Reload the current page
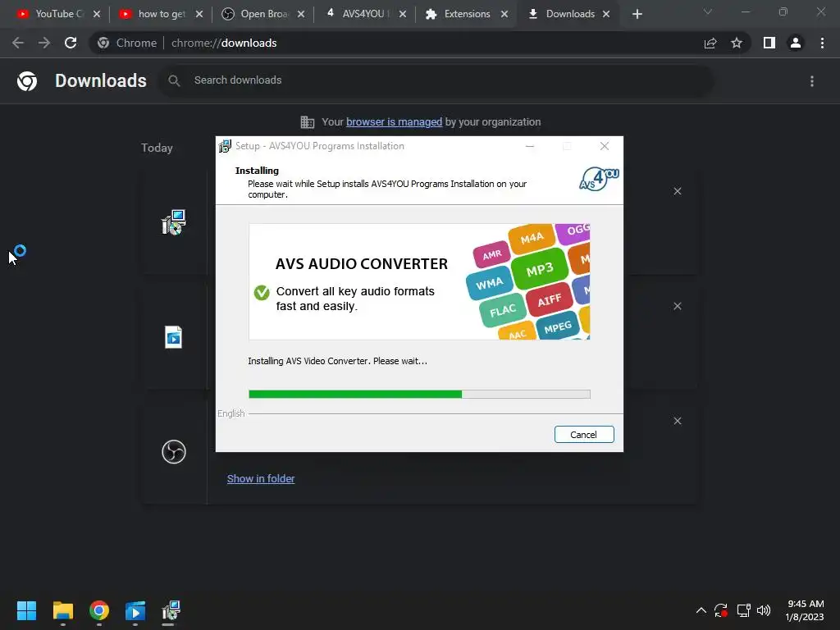 [x=71, y=43]
